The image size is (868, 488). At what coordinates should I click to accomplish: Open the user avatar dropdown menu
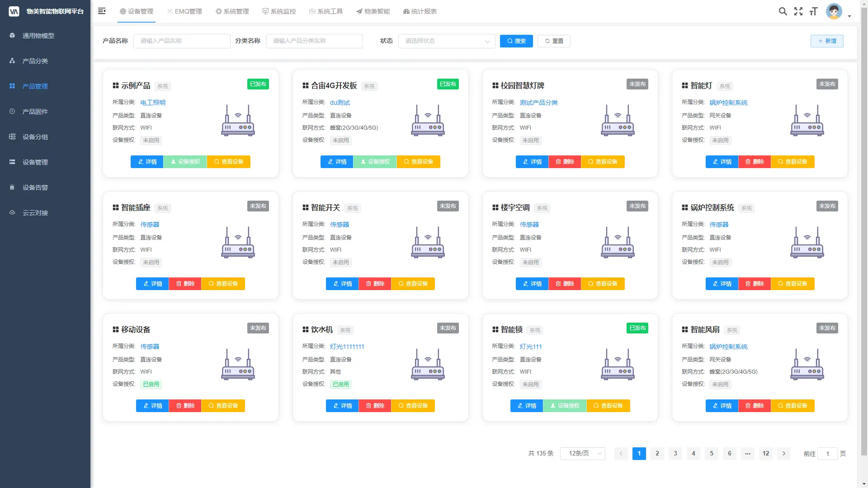point(834,11)
